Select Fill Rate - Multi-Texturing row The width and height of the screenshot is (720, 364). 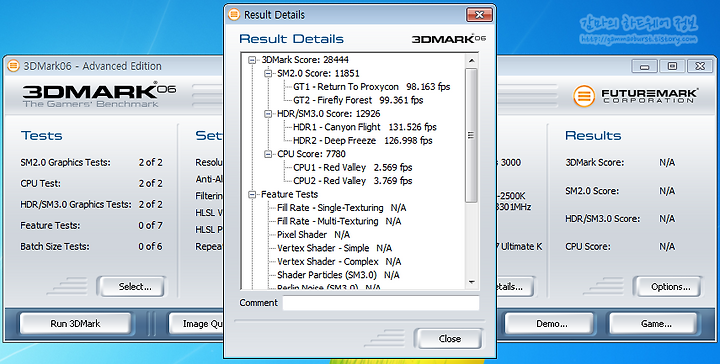tap(339, 221)
